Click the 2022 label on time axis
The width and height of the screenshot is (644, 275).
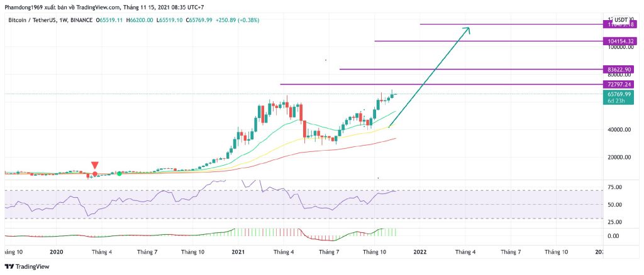pyautogui.click(x=419, y=251)
